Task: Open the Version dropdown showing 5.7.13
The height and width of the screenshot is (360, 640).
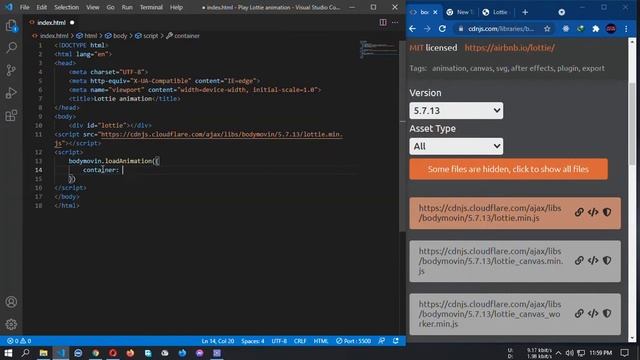Action: pyautogui.click(x=456, y=111)
